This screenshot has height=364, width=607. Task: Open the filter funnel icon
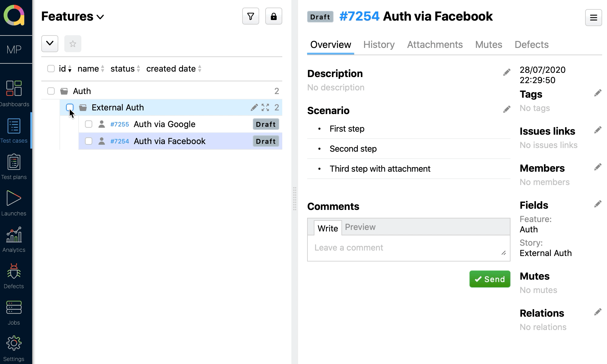pyautogui.click(x=250, y=16)
